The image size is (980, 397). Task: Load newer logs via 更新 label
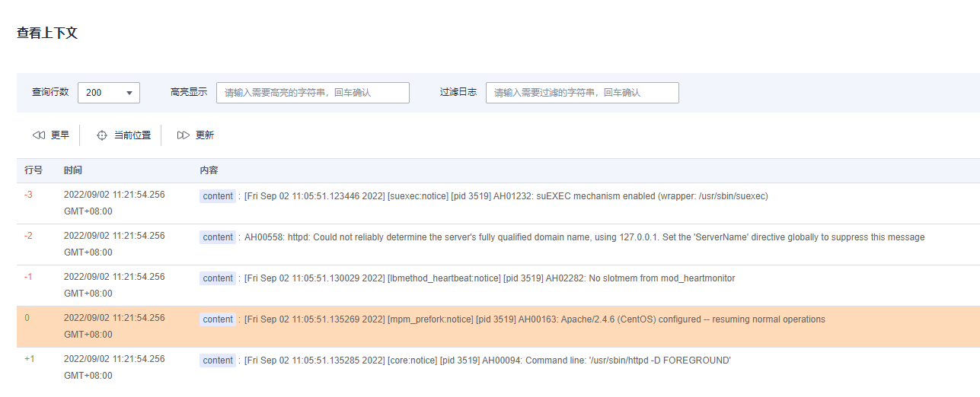click(x=205, y=135)
